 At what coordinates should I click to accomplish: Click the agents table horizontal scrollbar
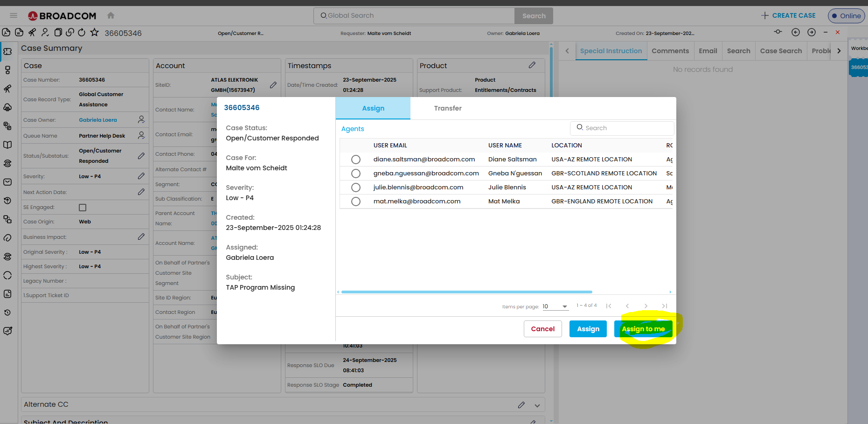pos(467,292)
